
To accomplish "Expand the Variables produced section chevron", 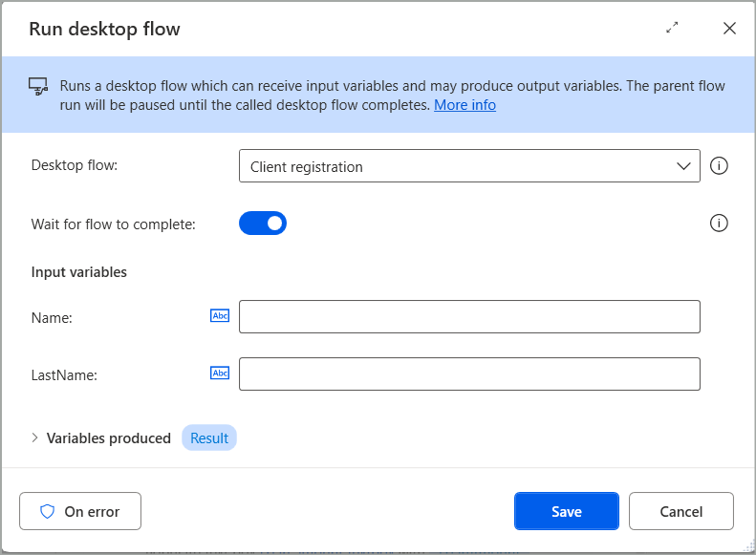I will click(x=35, y=438).
